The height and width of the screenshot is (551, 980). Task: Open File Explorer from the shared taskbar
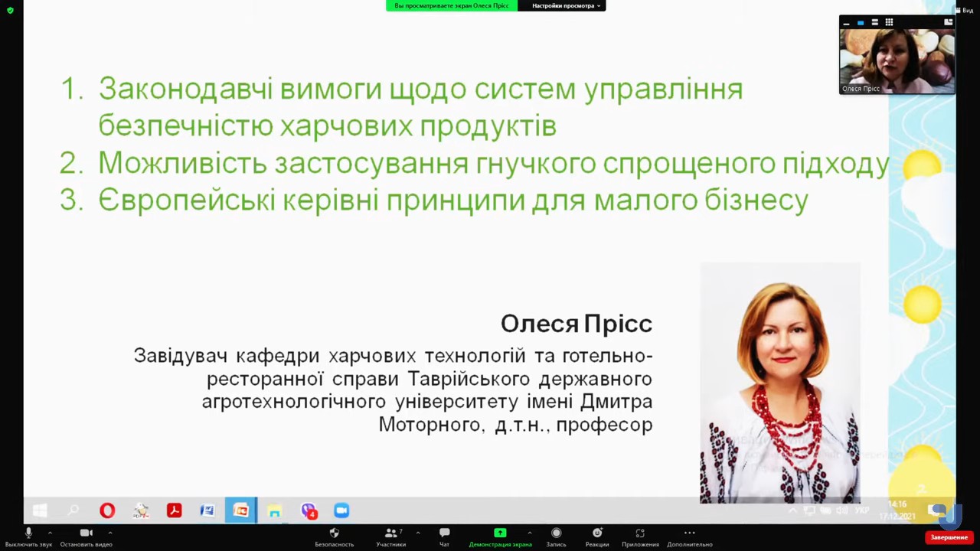click(275, 510)
